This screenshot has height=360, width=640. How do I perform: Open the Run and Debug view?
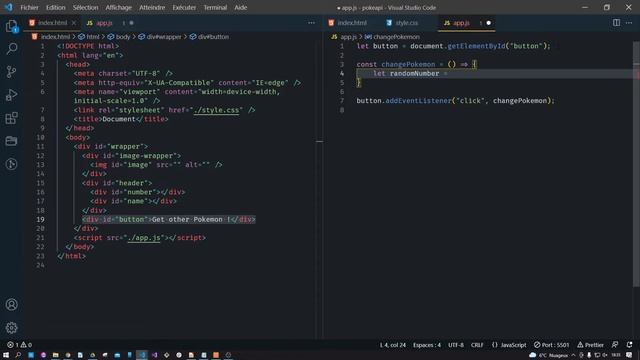pos(11,95)
